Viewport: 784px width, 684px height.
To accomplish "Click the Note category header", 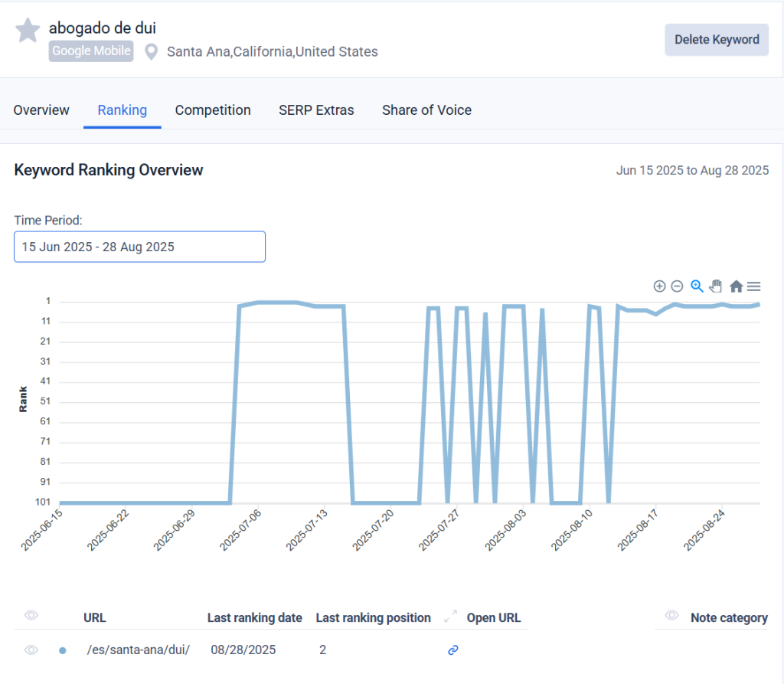I will coord(729,618).
